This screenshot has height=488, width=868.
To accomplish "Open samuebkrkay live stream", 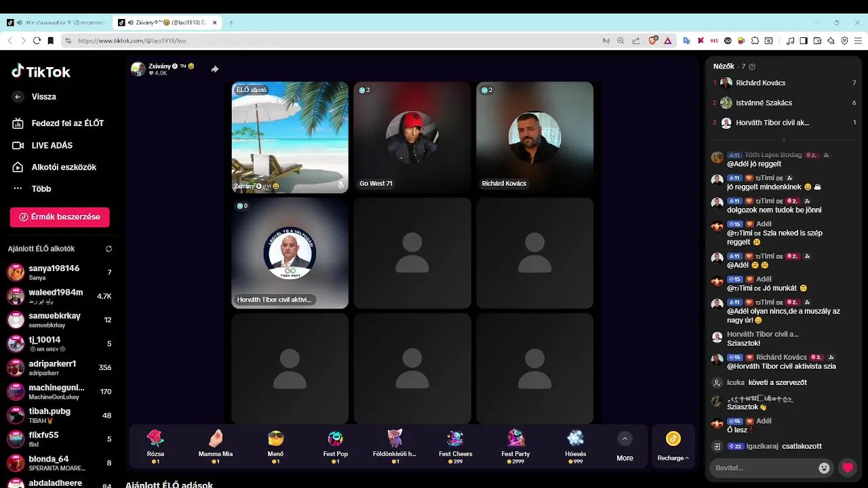I will (x=60, y=320).
